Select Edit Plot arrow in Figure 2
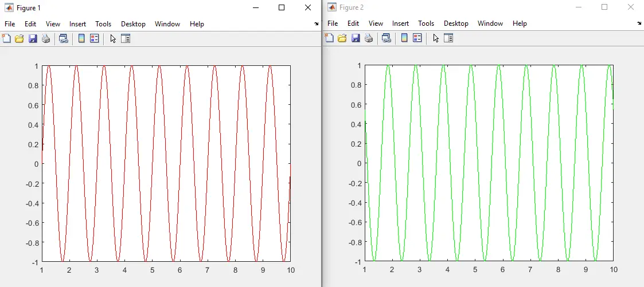 point(436,38)
